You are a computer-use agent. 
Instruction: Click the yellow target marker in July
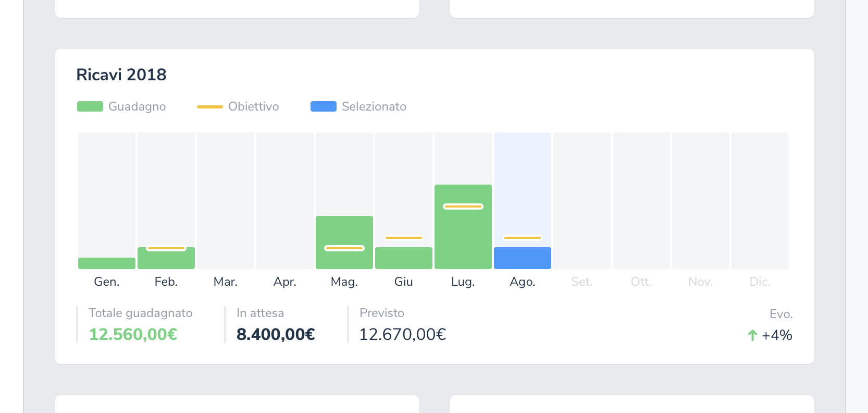pos(463,207)
